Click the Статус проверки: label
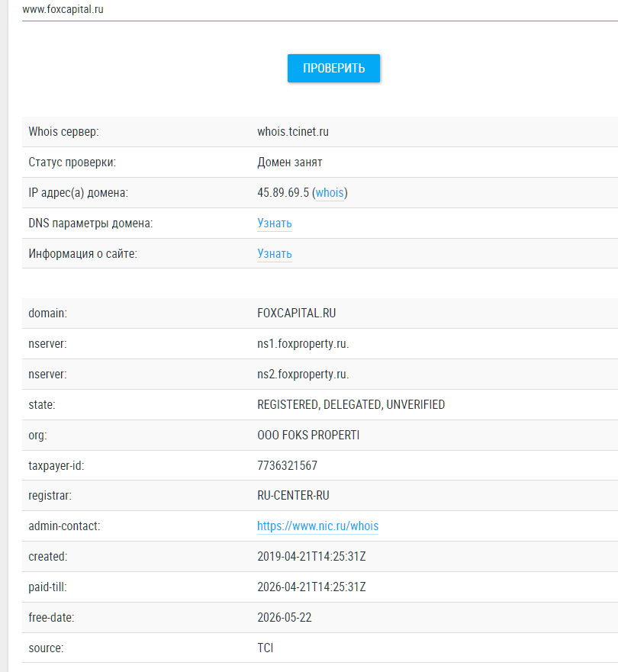 [72, 162]
